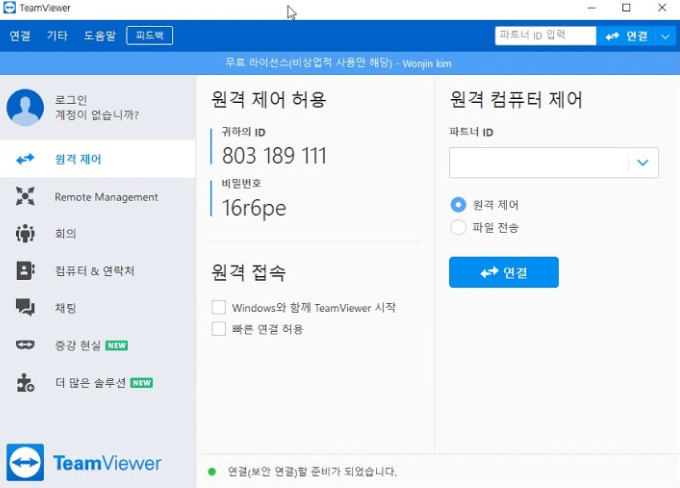The height and width of the screenshot is (488, 680).
Task: Open the dropdown arrow beside top 연결 button
Action: coord(666,36)
